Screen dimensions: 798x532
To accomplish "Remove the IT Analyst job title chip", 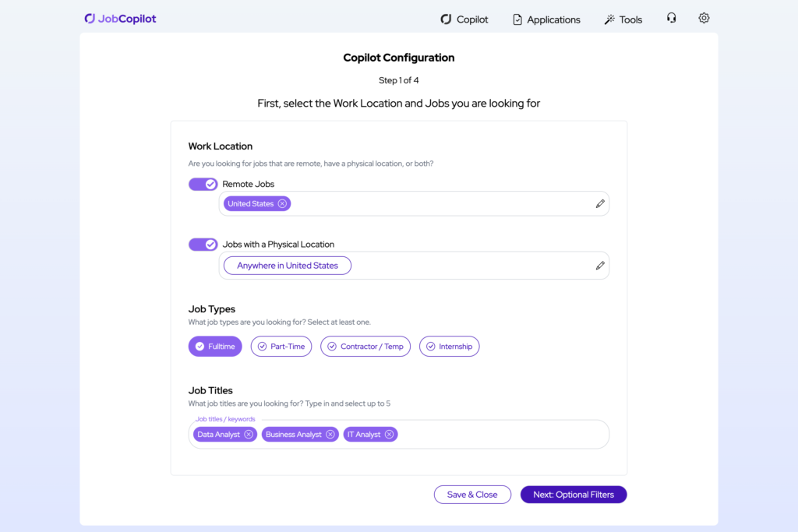I will coord(389,434).
